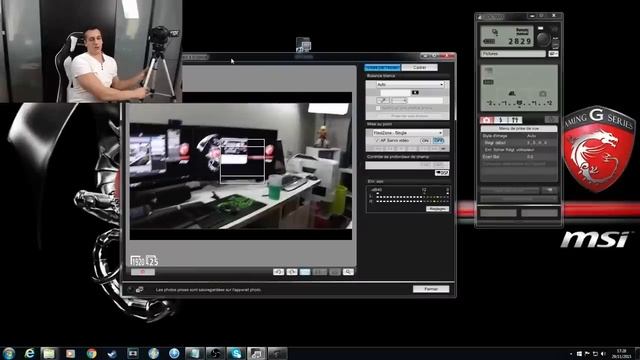Viewport: 640px width, 360px height.
Task: Open Steam from taskbar
Action: (111, 353)
